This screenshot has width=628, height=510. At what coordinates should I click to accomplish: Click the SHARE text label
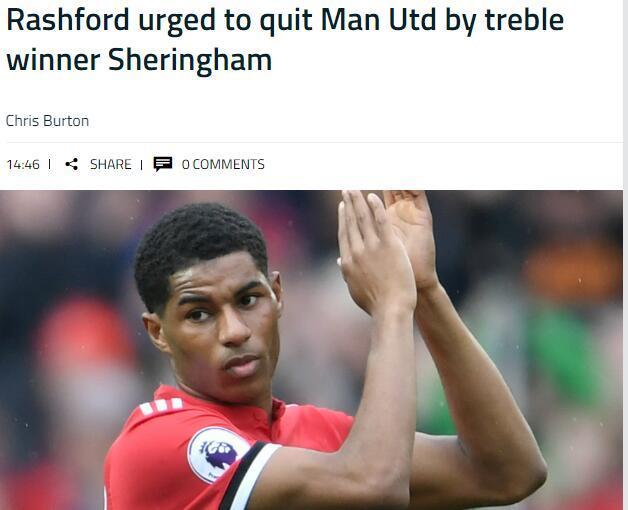(111, 164)
